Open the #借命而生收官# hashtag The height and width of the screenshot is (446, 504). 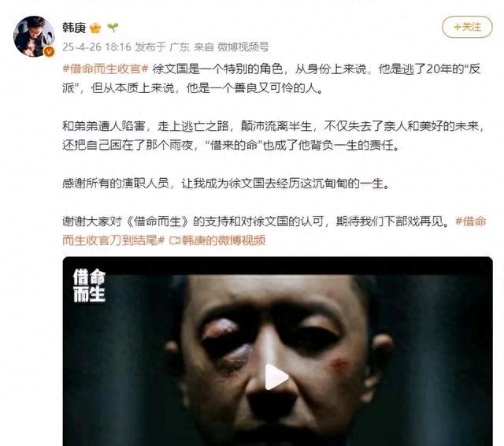pos(106,69)
